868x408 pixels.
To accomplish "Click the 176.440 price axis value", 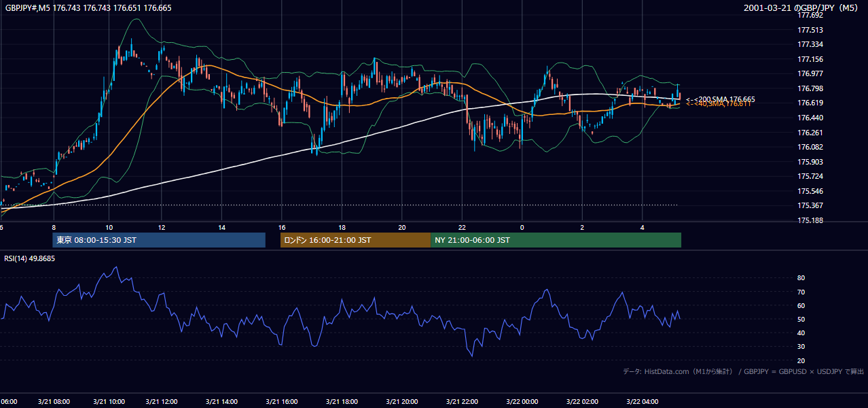I will (x=810, y=118).
